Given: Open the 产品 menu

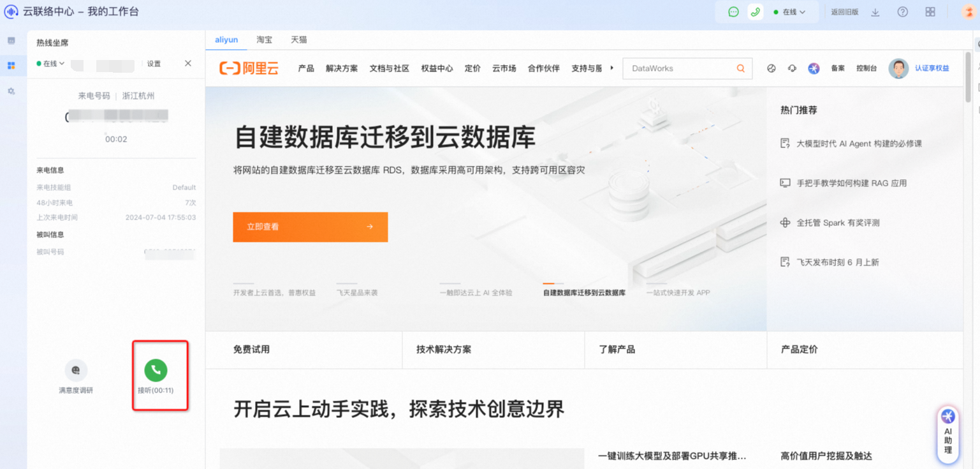Looking at the screenshot, I should point(306,68).
